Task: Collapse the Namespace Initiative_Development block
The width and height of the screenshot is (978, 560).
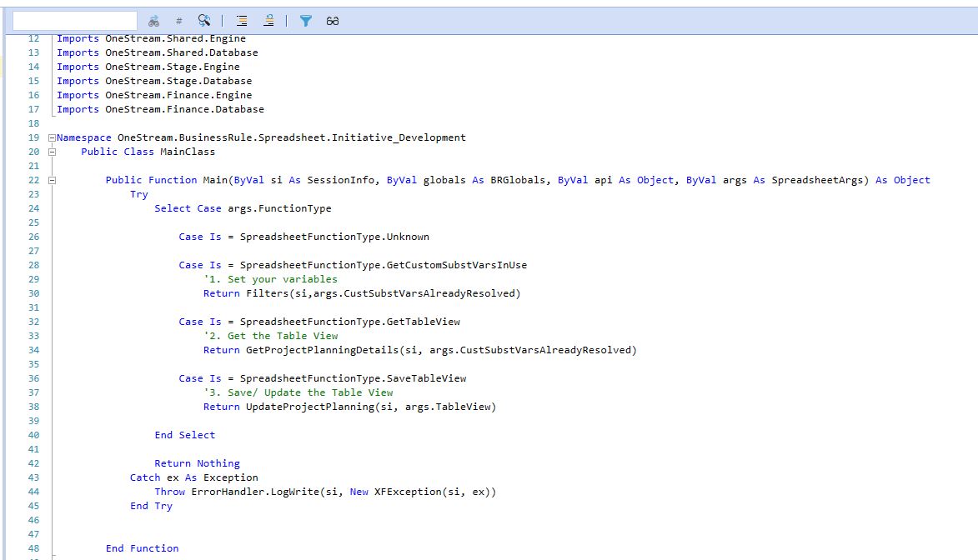Action: point(51,137)
